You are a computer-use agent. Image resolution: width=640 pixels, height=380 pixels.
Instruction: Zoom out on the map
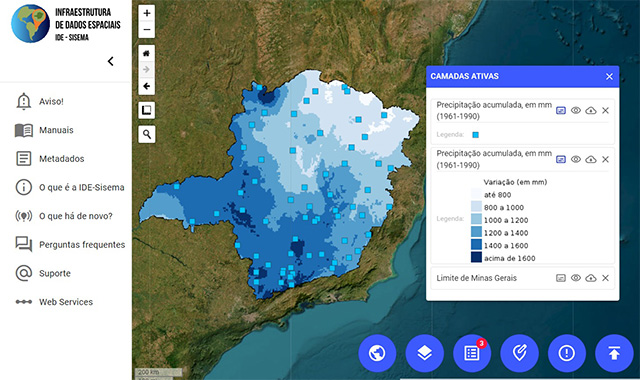[x=147, y=30]
